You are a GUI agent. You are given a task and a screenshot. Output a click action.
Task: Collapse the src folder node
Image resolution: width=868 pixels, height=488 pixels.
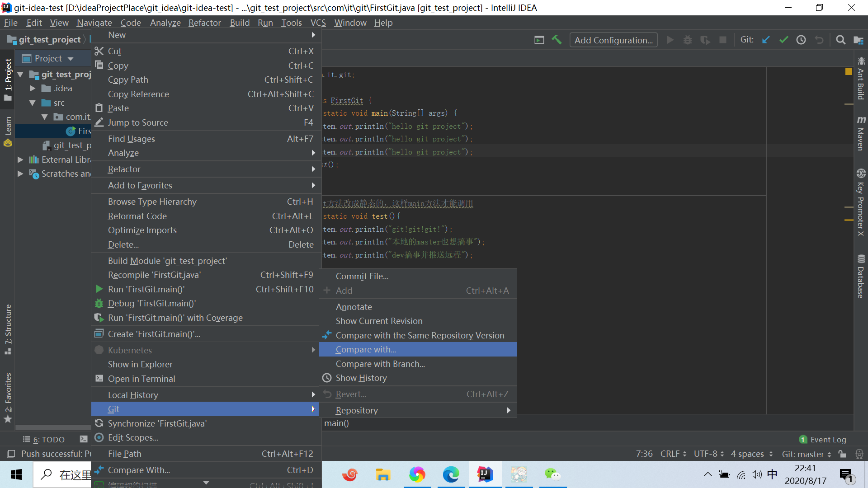[x=32, y=103]
